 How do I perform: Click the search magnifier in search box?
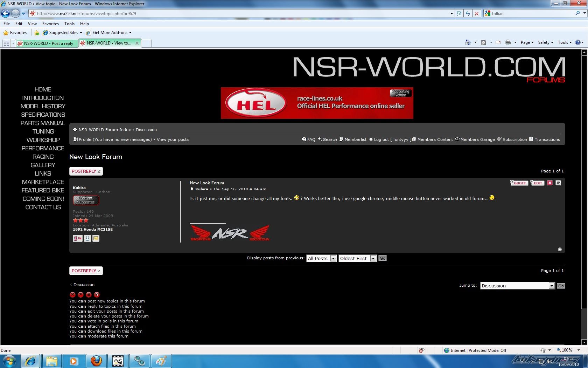pyautogui.click(x=577, y=13)
